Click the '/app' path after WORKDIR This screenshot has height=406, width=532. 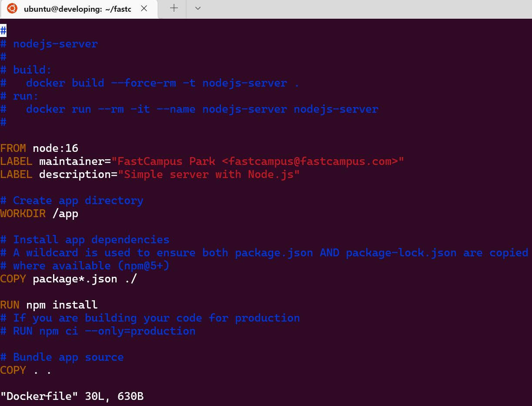point(65,214)
